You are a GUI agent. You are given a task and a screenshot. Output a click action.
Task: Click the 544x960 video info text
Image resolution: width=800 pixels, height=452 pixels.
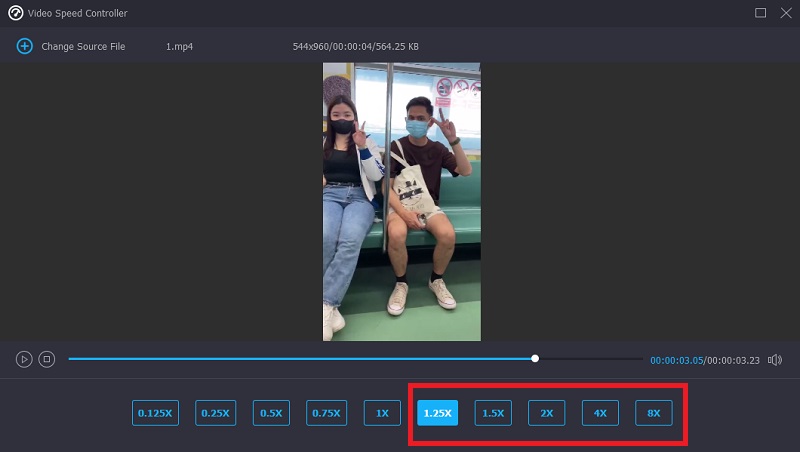(x=356, y=46)
